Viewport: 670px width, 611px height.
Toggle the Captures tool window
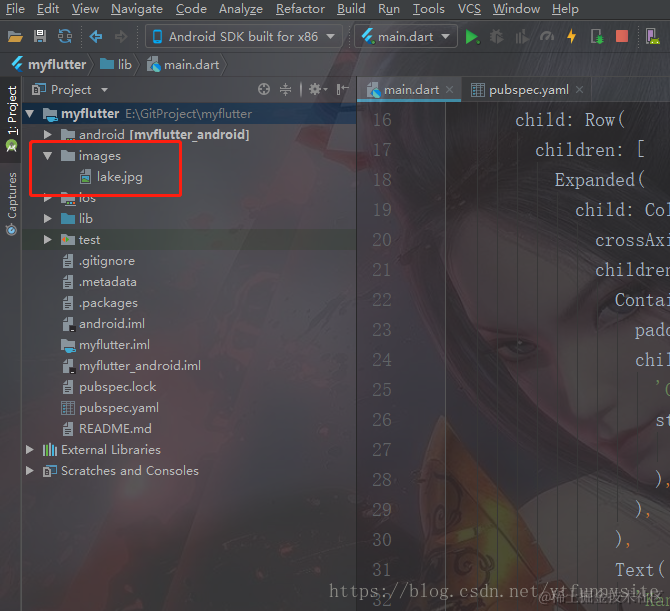tap(12, 203)
